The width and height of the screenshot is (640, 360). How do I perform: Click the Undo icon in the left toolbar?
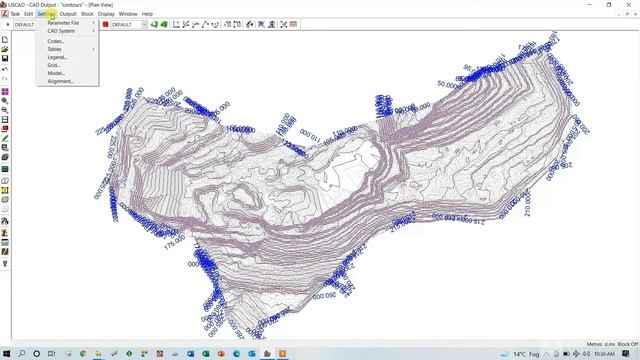pos(5,69)
